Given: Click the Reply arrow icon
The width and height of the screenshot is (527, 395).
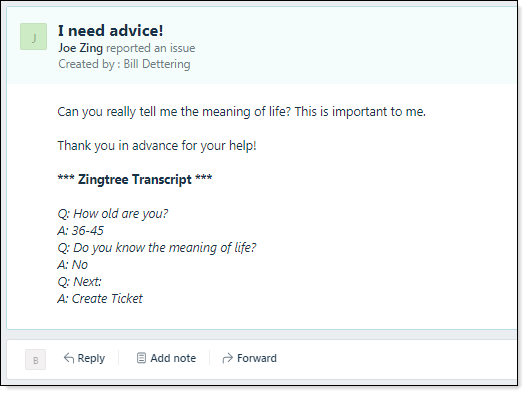Looking at the screenshot, I should 69,358.
